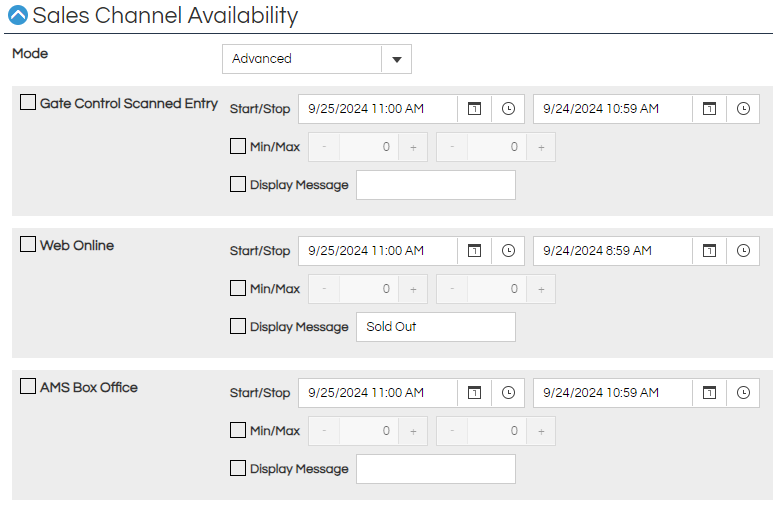This screenshot has height=520, width=773.
Task: Open calendar for AMS Box Office stop date
Action: click(709, 393)
